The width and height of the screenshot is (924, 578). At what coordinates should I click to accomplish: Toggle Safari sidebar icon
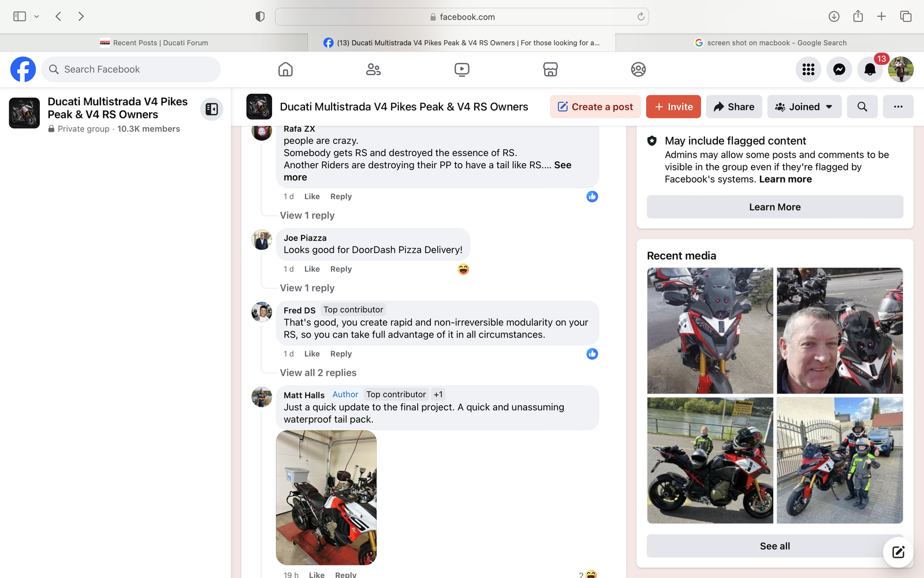tap(20, 16)
